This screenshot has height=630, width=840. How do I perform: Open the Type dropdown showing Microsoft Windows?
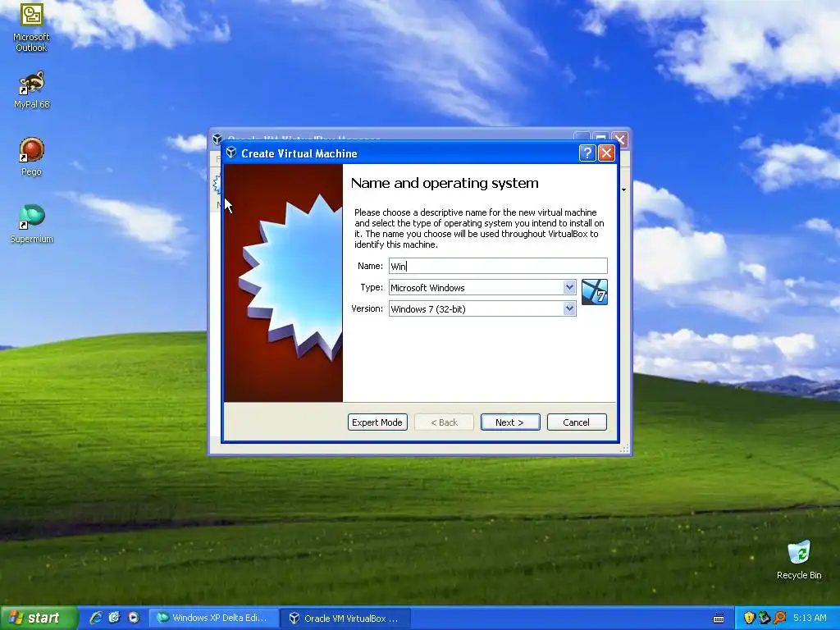click(x=482, y=287)
